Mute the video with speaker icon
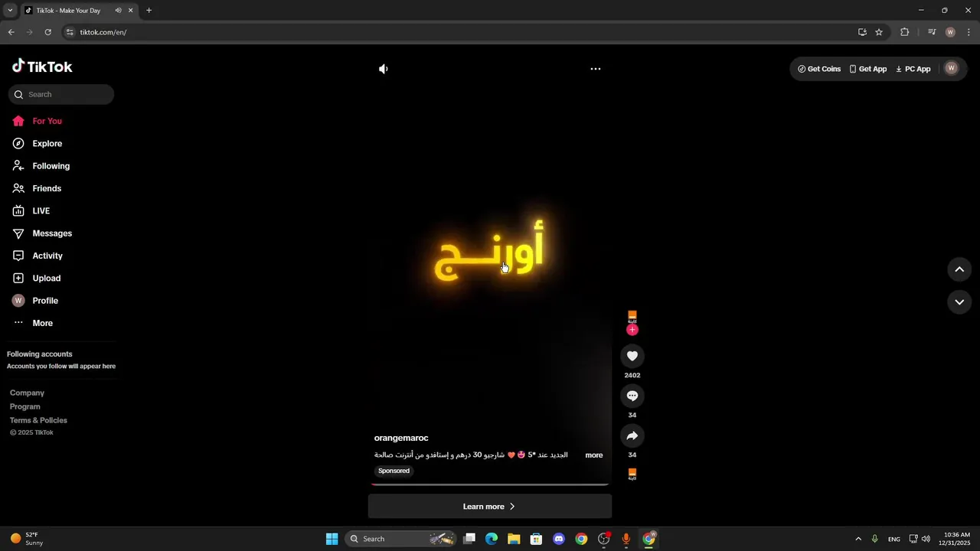Viewport: 980px width, 551px height. pyautogui.click(x=384, y=69)
